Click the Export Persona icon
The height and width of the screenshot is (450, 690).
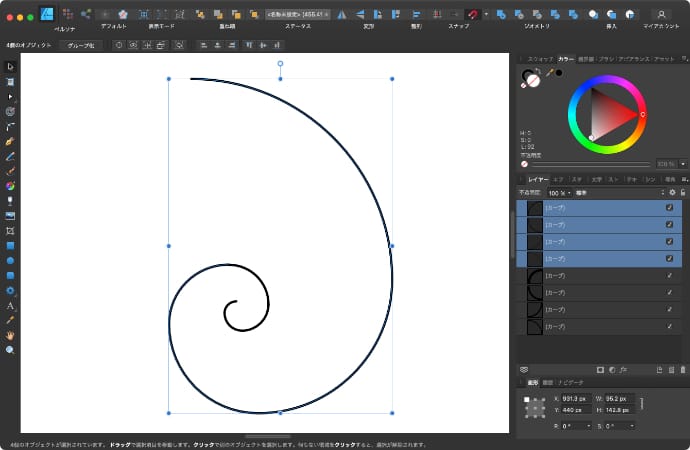(x=86, y=14)
